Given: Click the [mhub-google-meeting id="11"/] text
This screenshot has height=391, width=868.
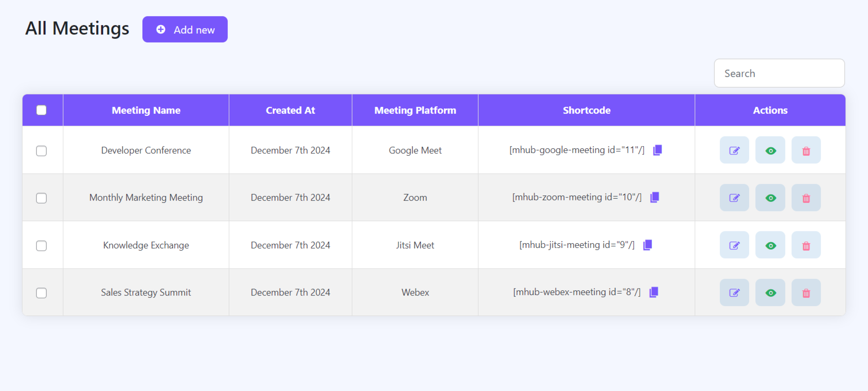Looking at the screenshot, I should 576,150.
